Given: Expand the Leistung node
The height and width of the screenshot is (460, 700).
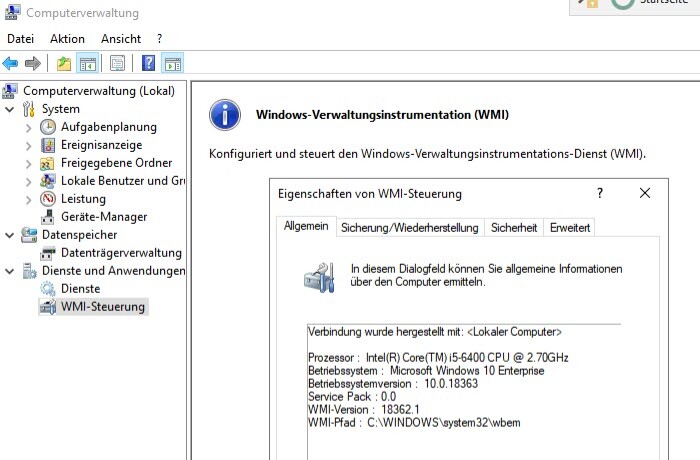Looking at the screenshot, I should [29, 200].
